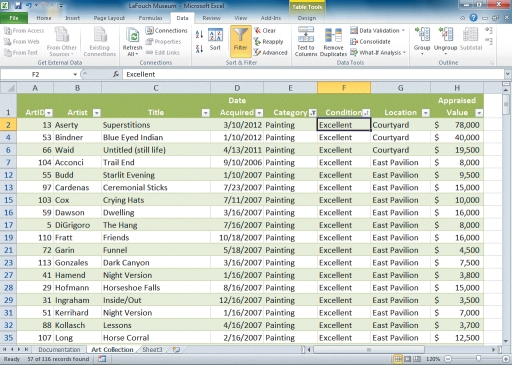The width and height of the screenshot is (512, 365).
Task: Open the Condition filter dropdown
Action: click(366, 113)
